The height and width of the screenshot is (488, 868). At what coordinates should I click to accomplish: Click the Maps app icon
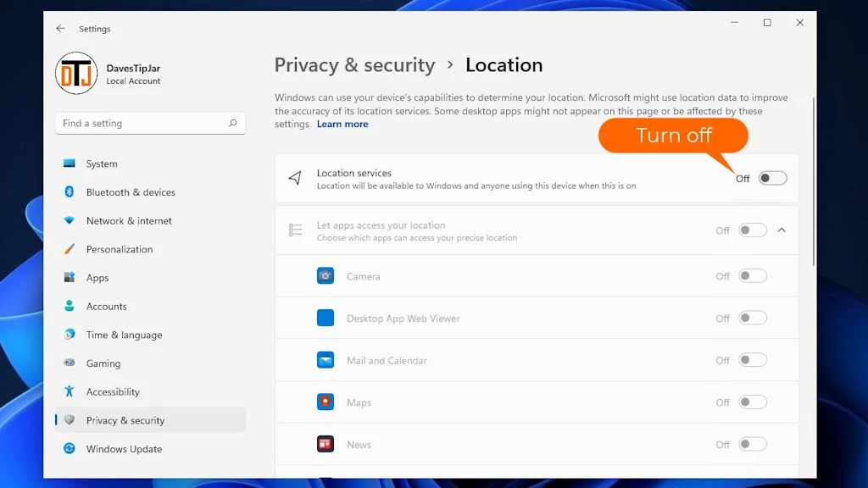pyautogui.click(x=325, y=402)
